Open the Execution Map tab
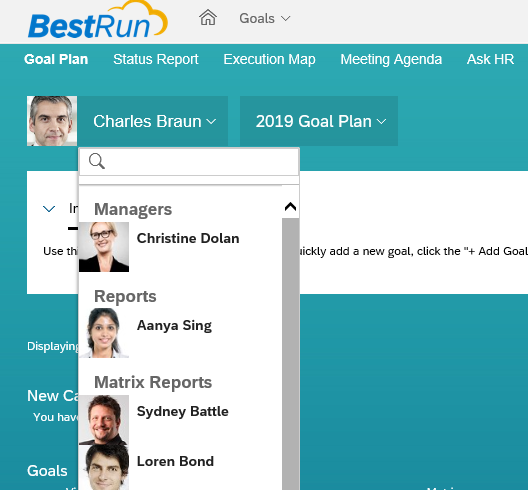The width and height of the screenshot is (528, 490). pos(269,59)
